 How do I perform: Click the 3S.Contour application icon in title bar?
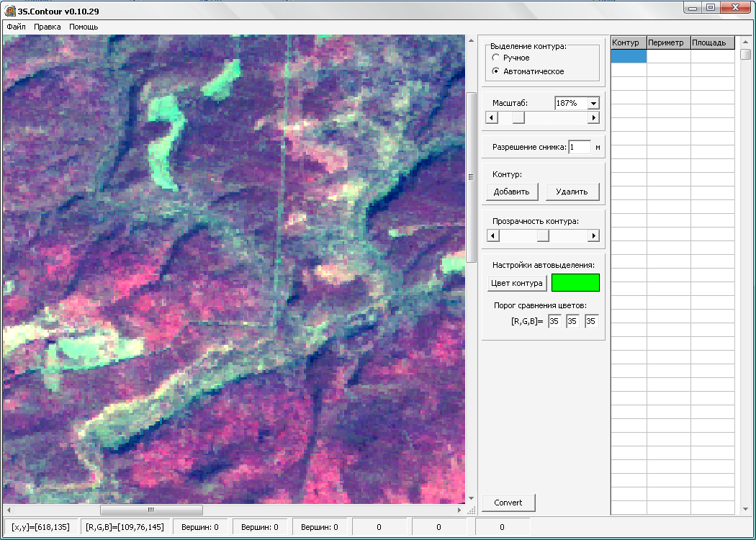(x=10, y=9)
